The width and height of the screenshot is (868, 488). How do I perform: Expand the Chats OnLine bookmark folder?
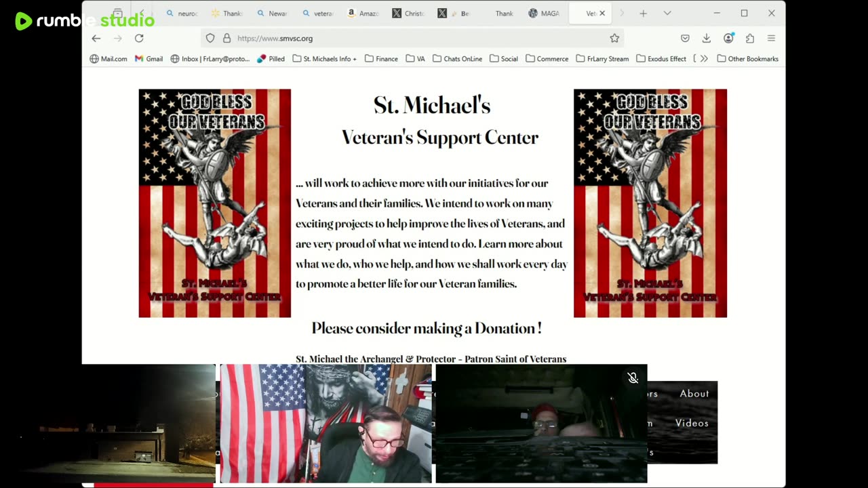click(458, 59)
